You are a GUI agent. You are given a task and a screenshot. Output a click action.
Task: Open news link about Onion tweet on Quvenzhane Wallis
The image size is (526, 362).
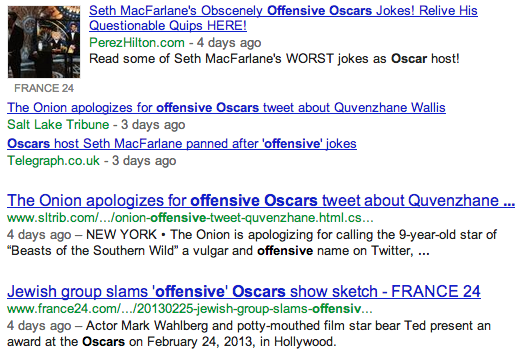tap(226, 108)
